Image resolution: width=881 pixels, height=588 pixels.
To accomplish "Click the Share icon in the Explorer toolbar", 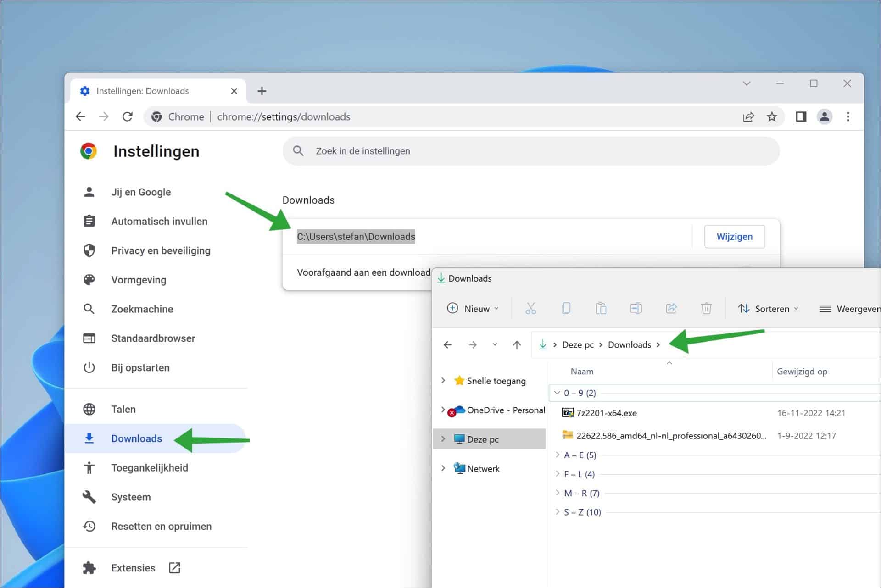I will pos(671,308).
